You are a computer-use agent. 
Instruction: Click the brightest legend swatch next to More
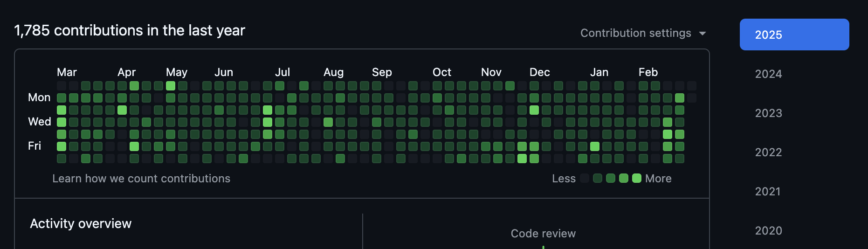pos(637,178)
